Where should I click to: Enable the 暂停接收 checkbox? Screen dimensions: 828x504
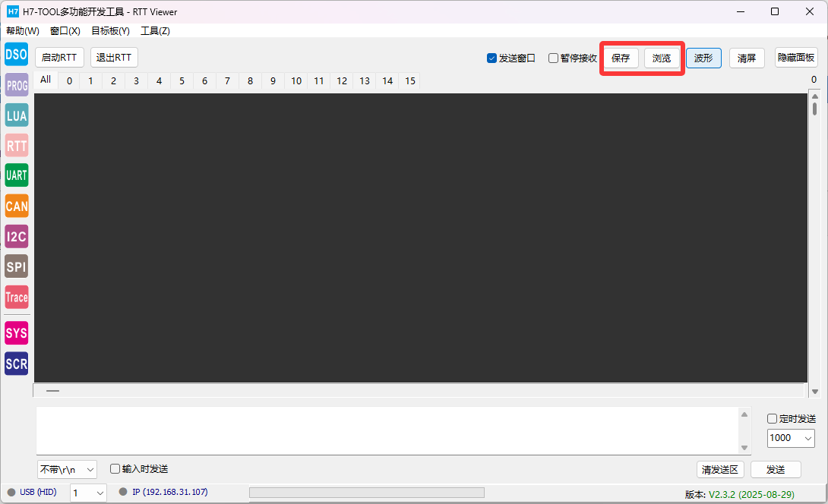point(553,58)
